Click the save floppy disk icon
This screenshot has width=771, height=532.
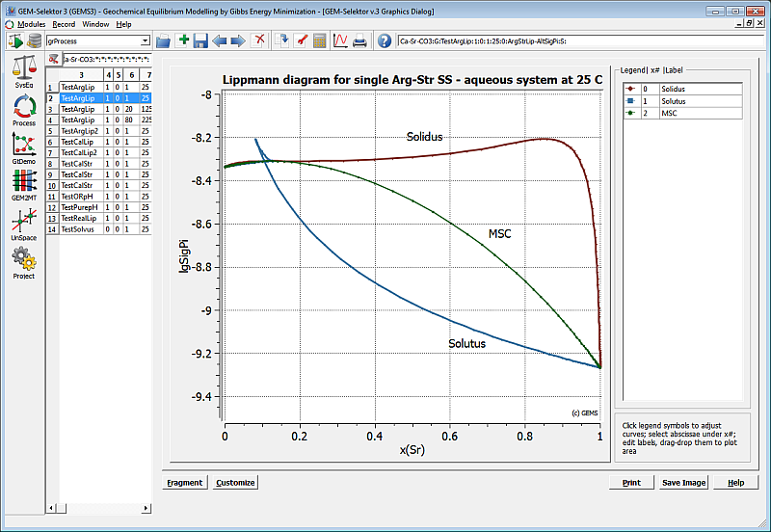point(200,40)
